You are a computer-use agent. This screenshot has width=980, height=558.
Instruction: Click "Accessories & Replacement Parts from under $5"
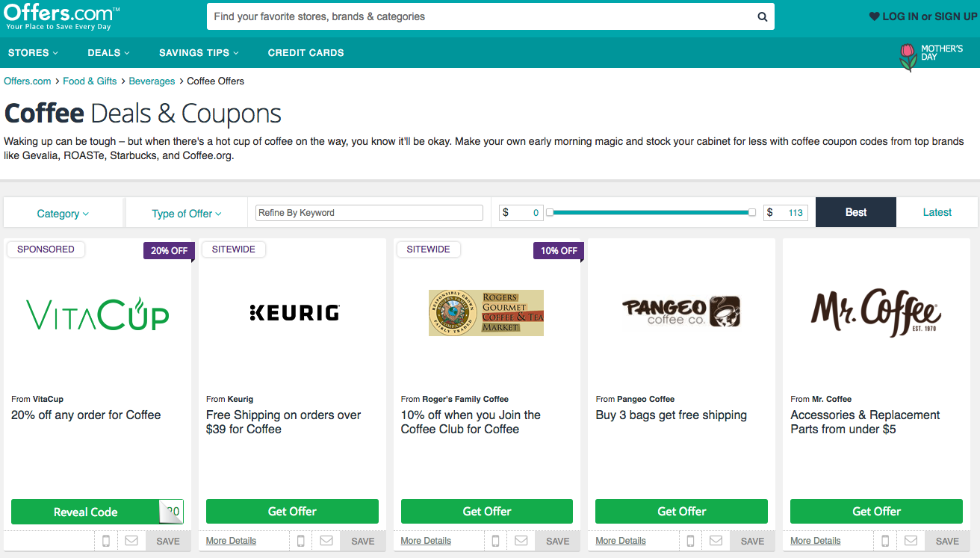pyautogui.click(x=865, y=422)
